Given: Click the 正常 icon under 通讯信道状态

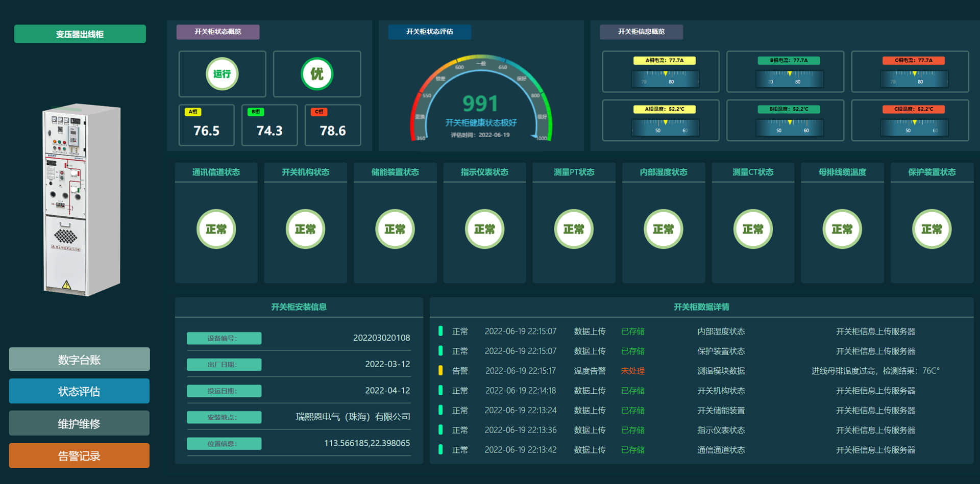Looking at the screenshot, I should [216, 229].
